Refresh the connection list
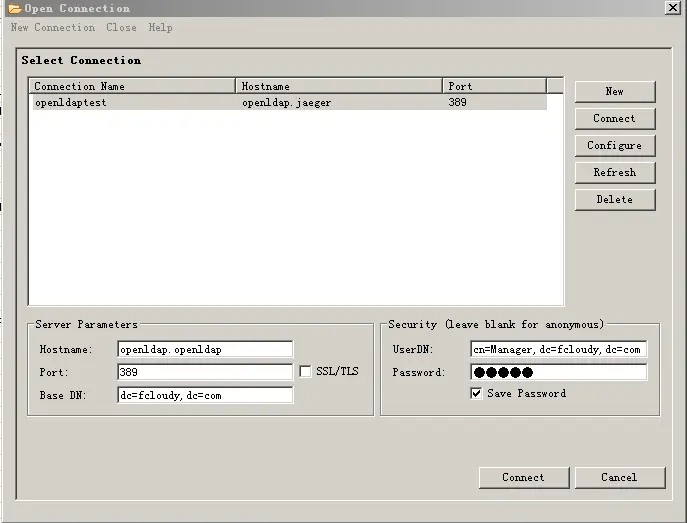This screenshot has height=523, width=687. click(614, 173)
